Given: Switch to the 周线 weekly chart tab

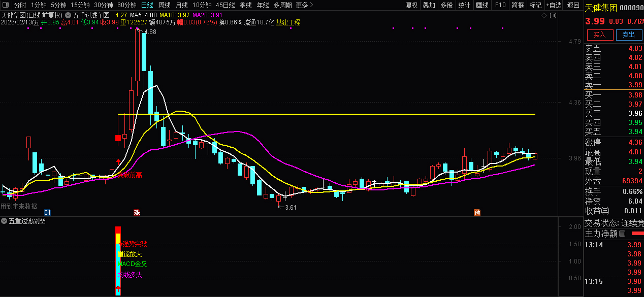Looking at the screenshot, I should click(x=165, y=6).
